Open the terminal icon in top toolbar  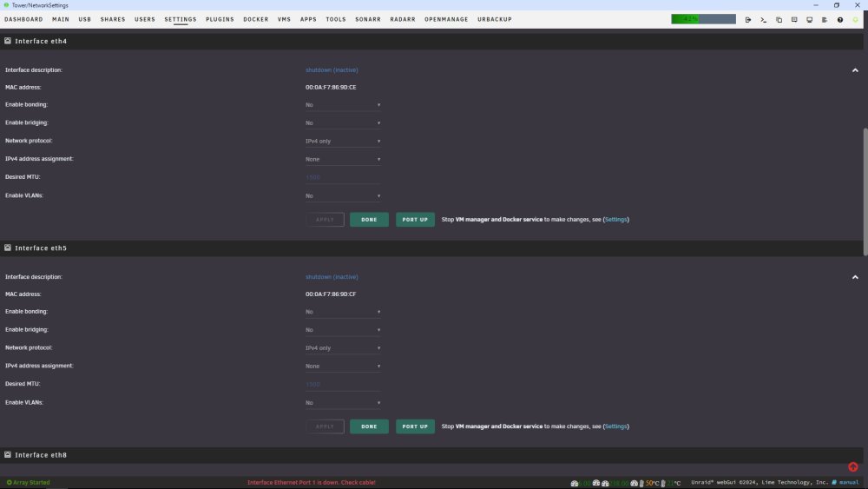click(763, 20)
